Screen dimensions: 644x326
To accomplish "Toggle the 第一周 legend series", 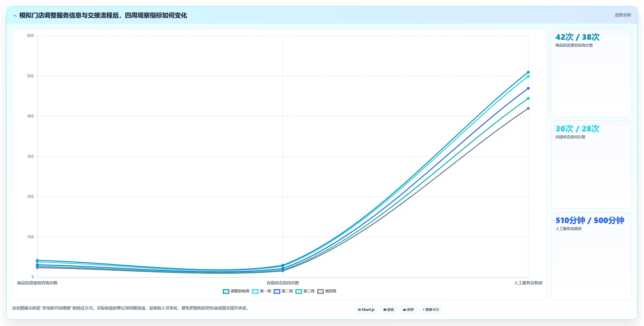I will click(261, 291).
